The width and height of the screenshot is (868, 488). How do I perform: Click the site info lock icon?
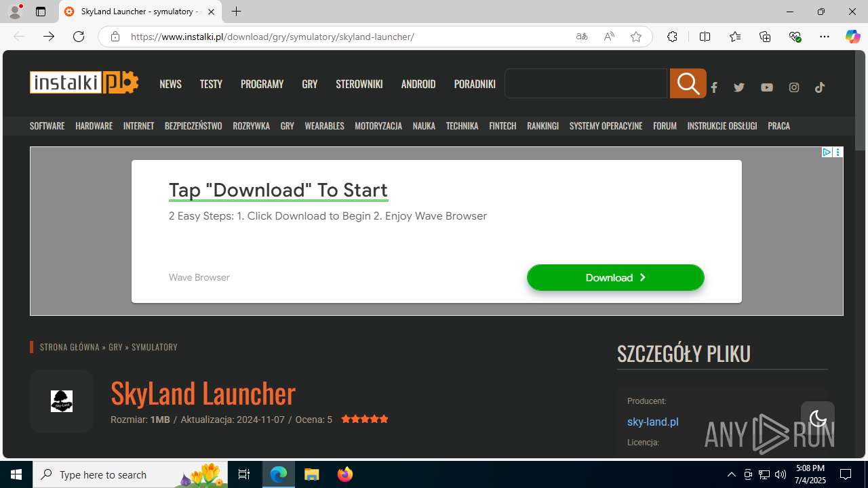(x=115, y=37)
